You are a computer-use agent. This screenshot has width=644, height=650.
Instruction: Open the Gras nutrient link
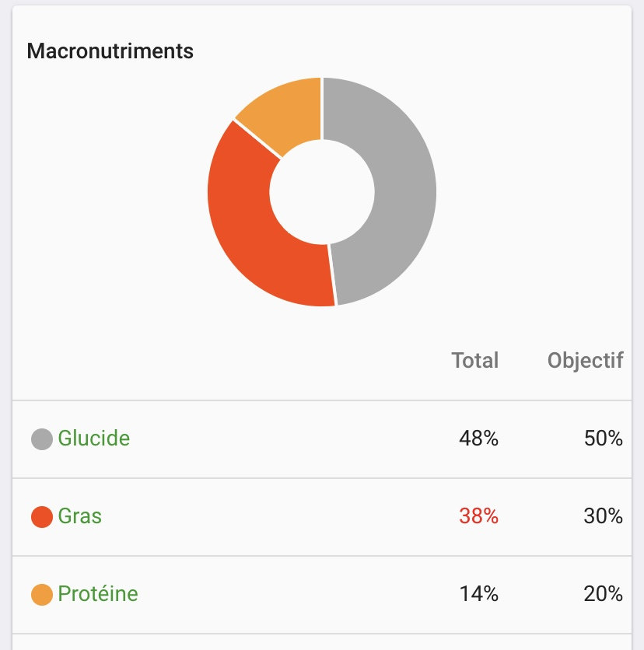pos(80,516)
